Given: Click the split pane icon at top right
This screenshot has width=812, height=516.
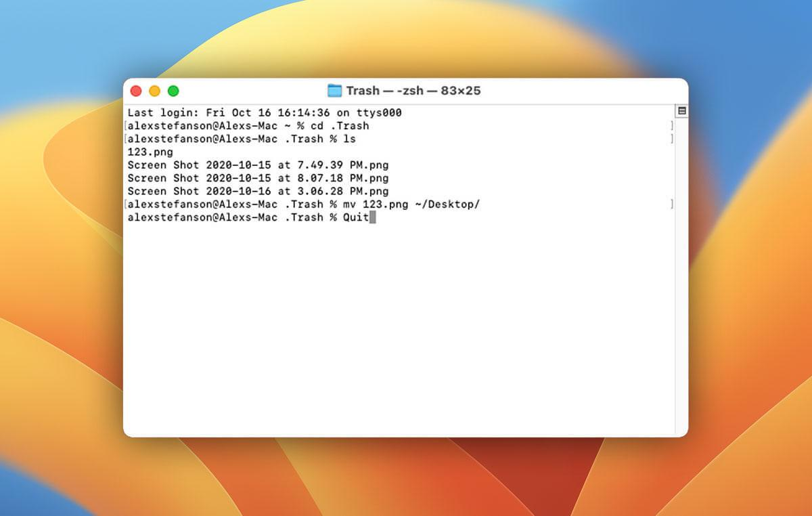Looking at the screenshot, I should point(682,111).
